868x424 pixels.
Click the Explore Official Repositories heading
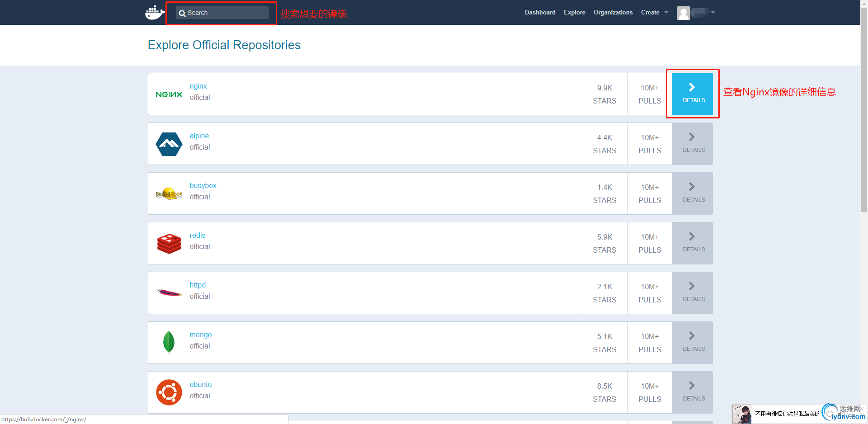pos(224,45)
